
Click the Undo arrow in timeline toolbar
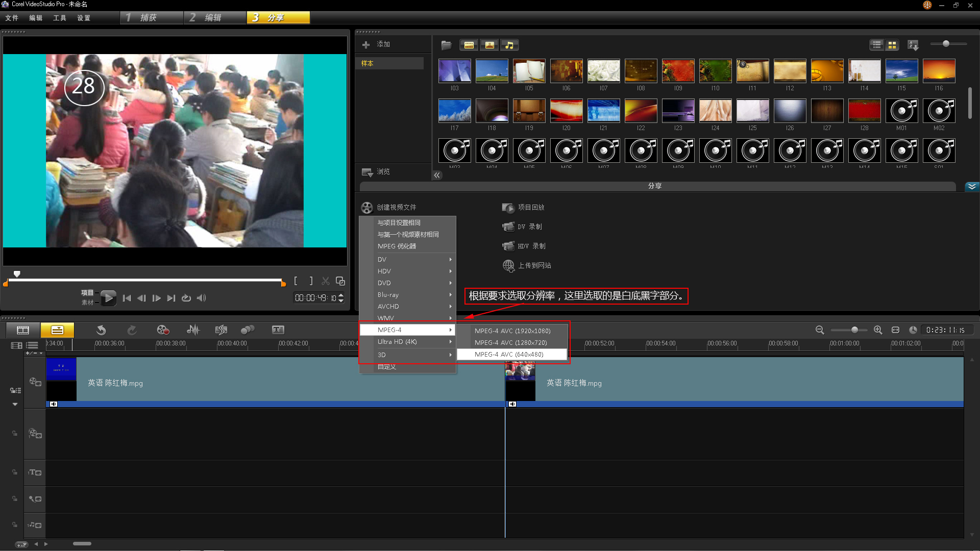coord(101,330)
